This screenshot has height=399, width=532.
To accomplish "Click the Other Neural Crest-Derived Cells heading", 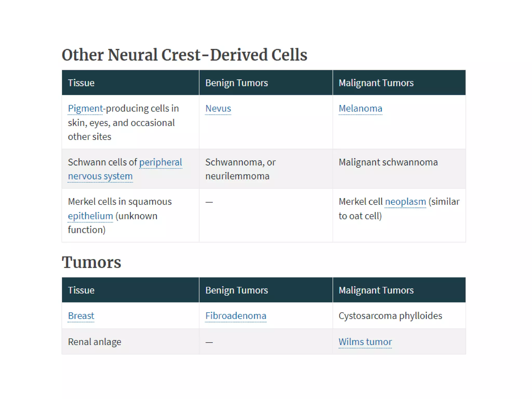I will [184, 55].
